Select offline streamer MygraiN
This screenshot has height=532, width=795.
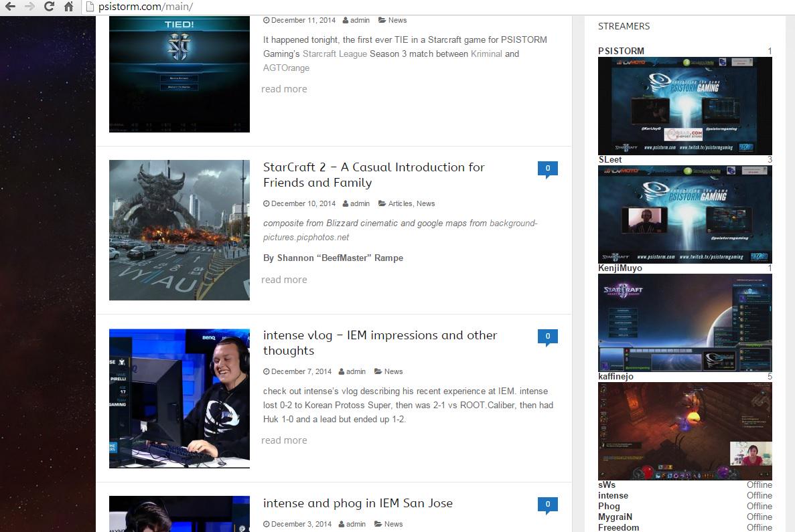615,517
